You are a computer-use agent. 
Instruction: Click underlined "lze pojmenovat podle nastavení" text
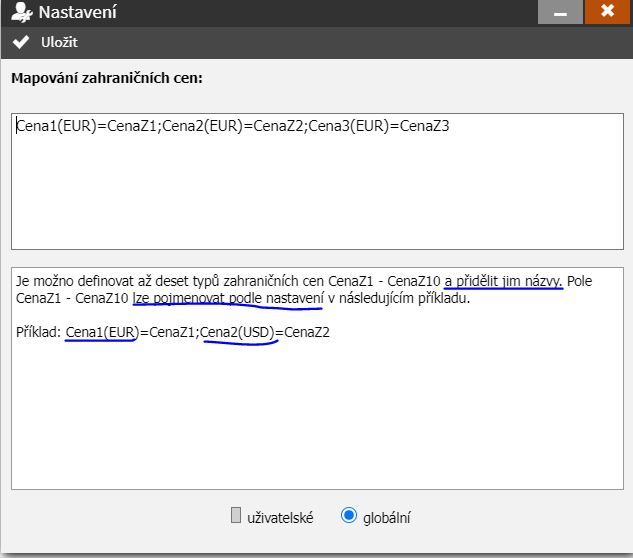point(227,298)
